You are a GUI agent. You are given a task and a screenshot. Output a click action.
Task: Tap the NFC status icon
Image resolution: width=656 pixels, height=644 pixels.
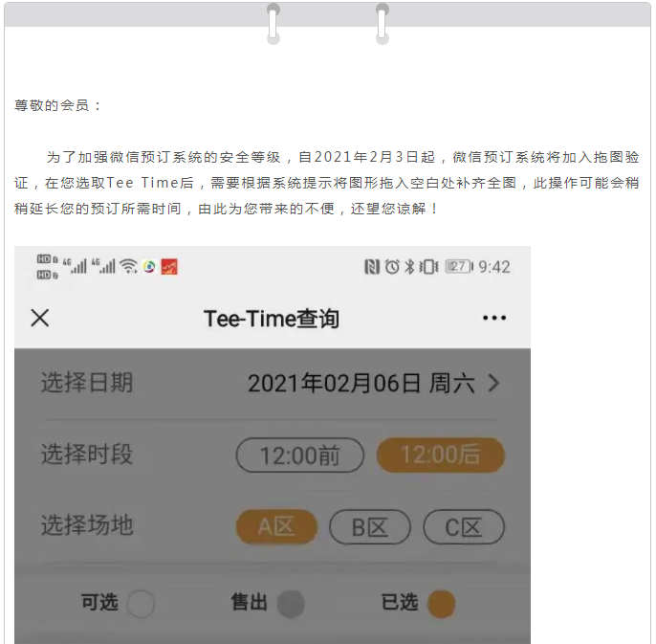pos(371,267)
